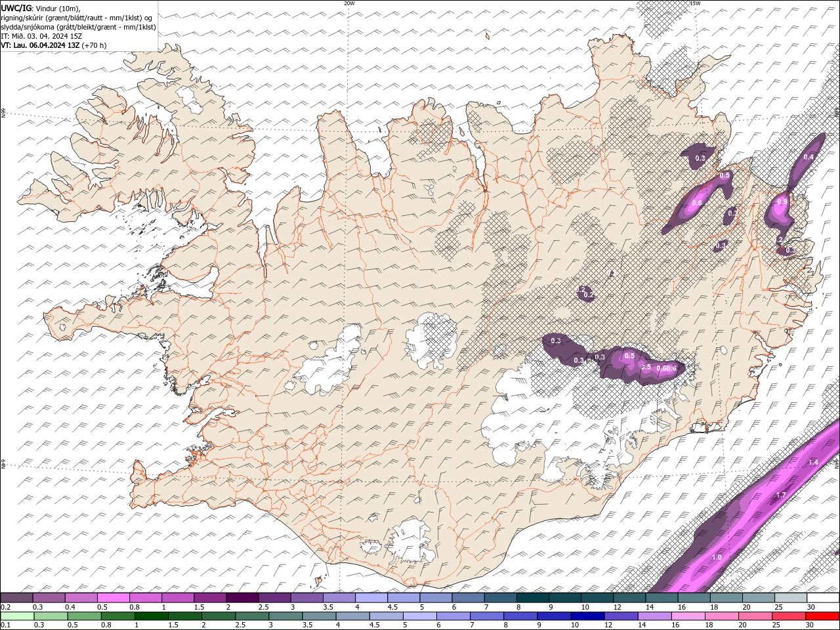Click the 0.9 precipitation value on the map

coord(782,202)
